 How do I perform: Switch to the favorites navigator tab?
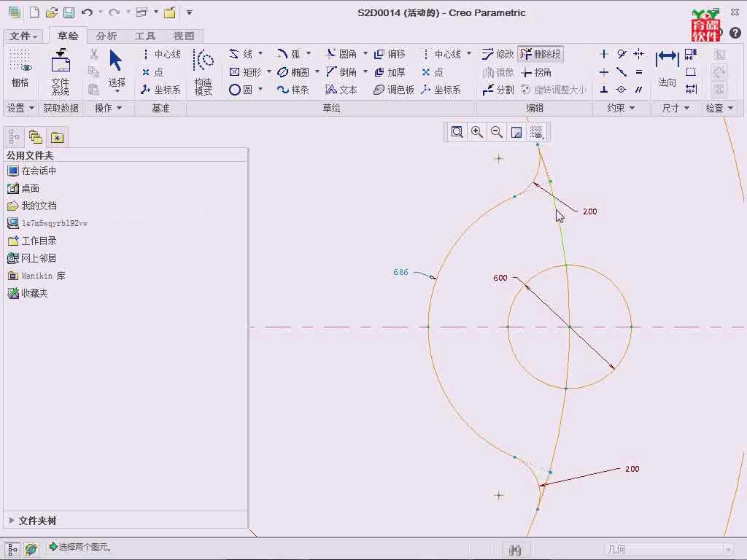tap(57, 137)
